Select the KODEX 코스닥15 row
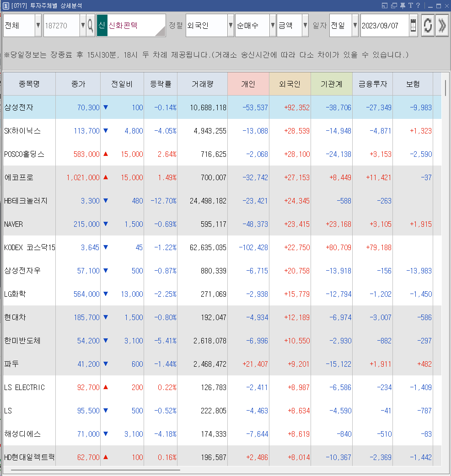451x476 pixels. coord(222,247)
